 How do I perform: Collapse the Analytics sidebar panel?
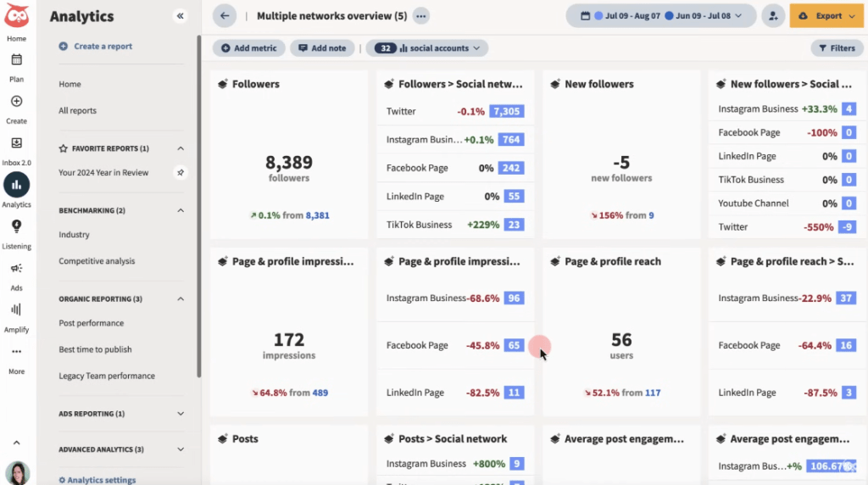tap(180, 16)
